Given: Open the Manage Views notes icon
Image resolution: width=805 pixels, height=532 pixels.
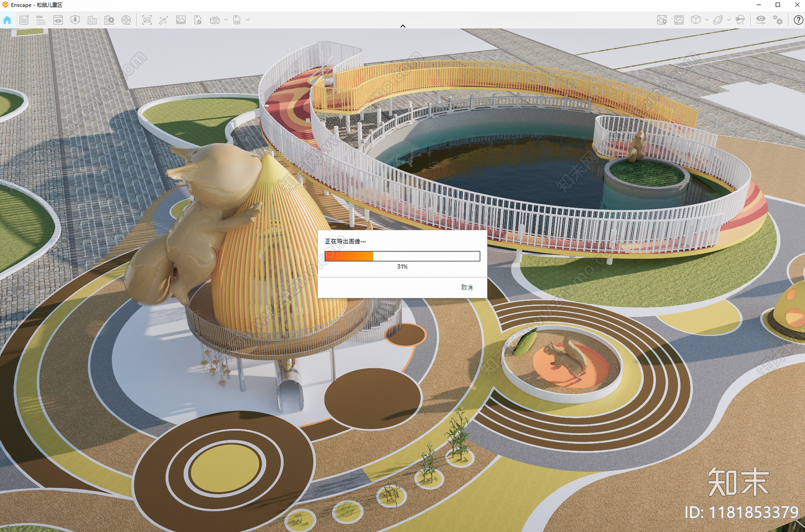Looking at the screenshot, I should (x=24, y=20).
